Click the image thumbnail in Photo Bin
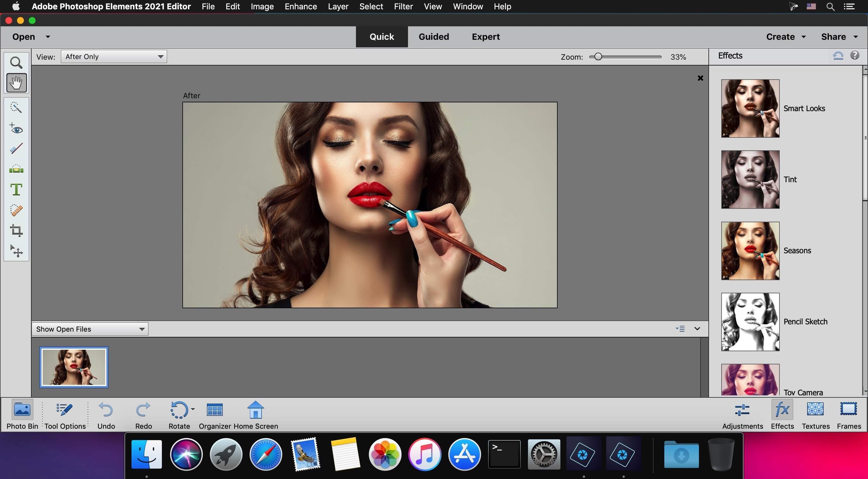The width and height of the screenshot is (868, 479). [x=74, y=366]
